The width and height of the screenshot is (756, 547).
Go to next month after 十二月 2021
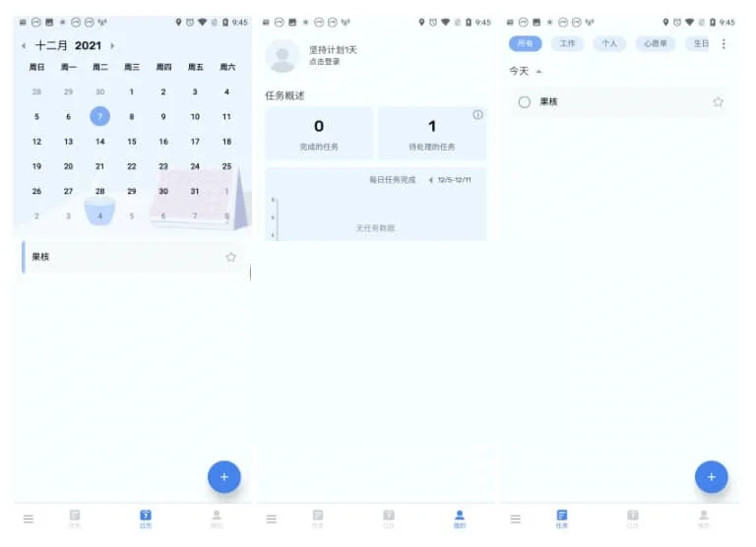112,45
